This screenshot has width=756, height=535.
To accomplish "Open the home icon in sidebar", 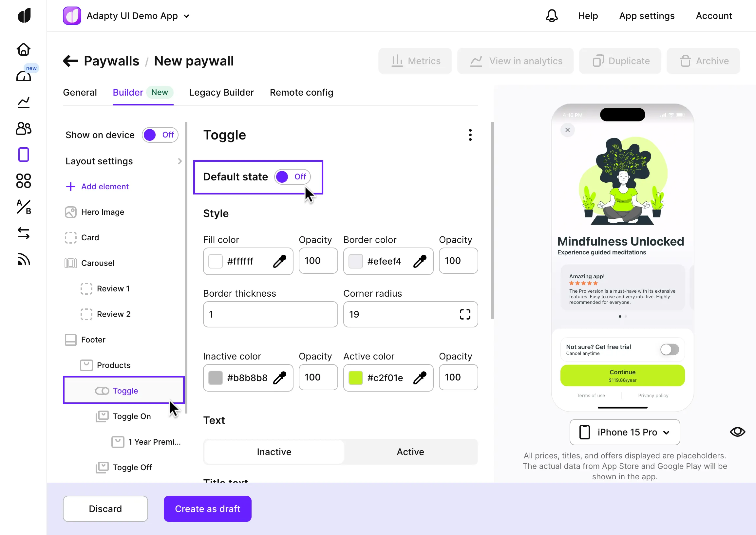I will (23, 49).
